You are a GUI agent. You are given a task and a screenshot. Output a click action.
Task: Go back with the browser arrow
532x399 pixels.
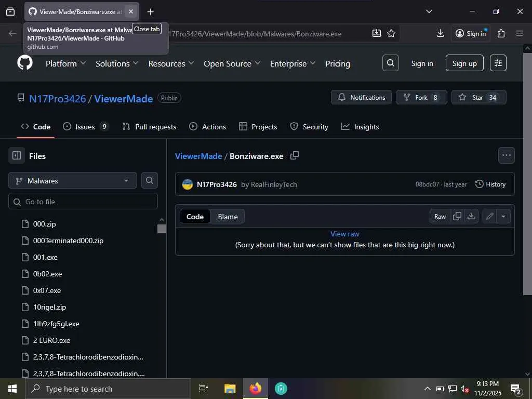[12, 33]
